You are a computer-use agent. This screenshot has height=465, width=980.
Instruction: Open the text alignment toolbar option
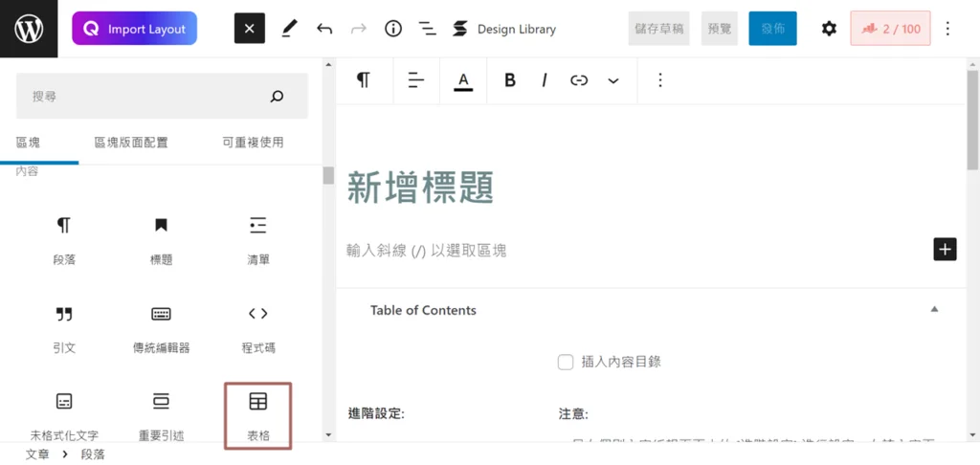[416, 80]
